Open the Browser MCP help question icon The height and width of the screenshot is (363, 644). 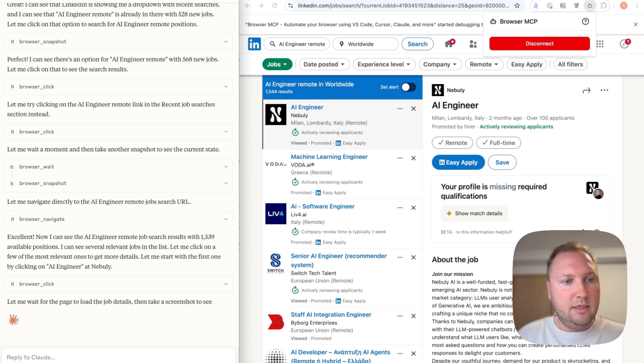pos(585,22)
